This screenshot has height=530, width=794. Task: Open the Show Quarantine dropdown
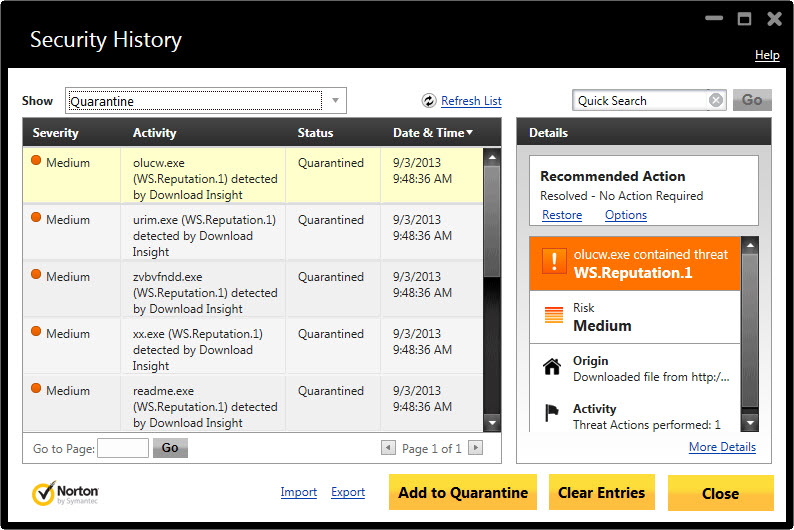click(335, 100)
